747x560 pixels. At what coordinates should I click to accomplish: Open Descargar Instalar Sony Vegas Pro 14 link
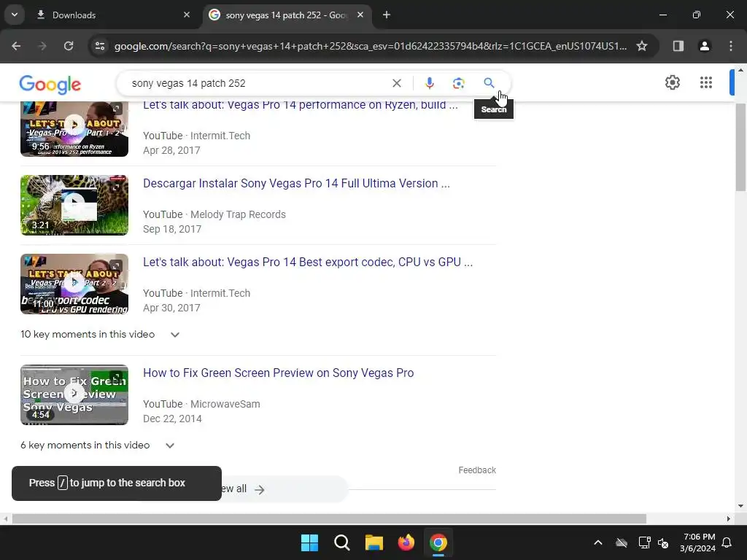point(296,183)
